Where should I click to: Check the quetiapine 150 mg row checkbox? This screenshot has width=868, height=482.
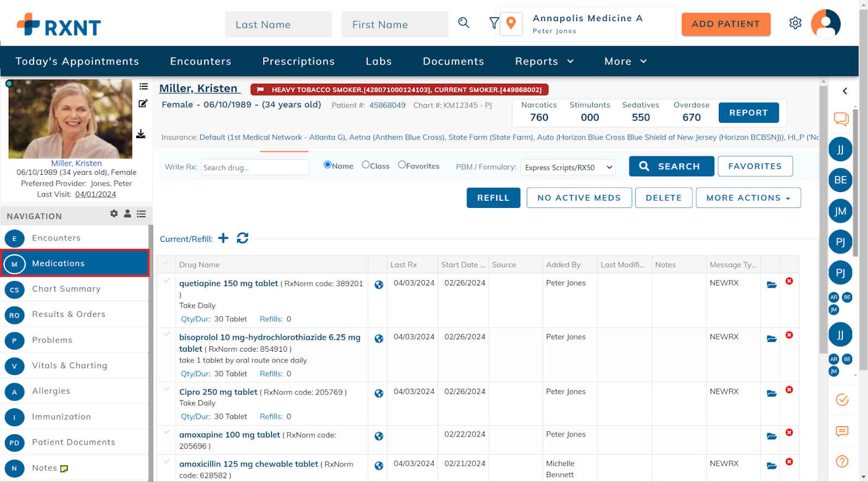(167, 281)
